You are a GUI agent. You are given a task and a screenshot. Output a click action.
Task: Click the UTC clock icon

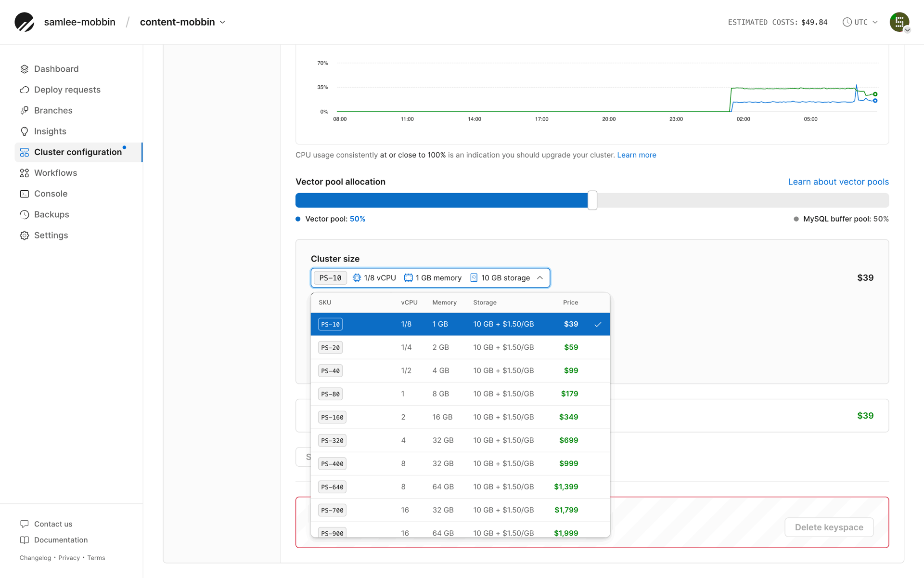(x=847, y=22)
